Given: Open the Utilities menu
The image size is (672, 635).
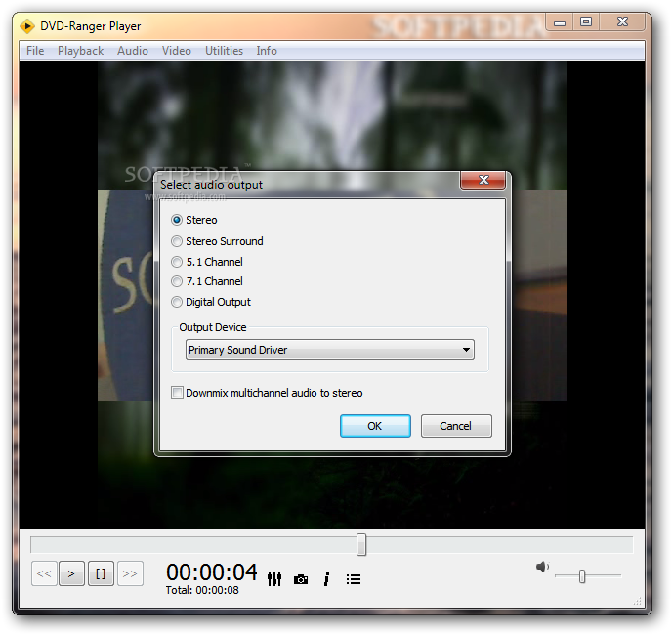Looking at the screenshot, I should click(224, 51).
